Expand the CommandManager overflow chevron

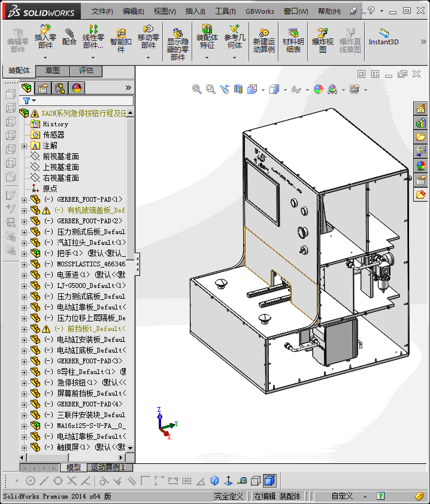[x=423, y=41]
